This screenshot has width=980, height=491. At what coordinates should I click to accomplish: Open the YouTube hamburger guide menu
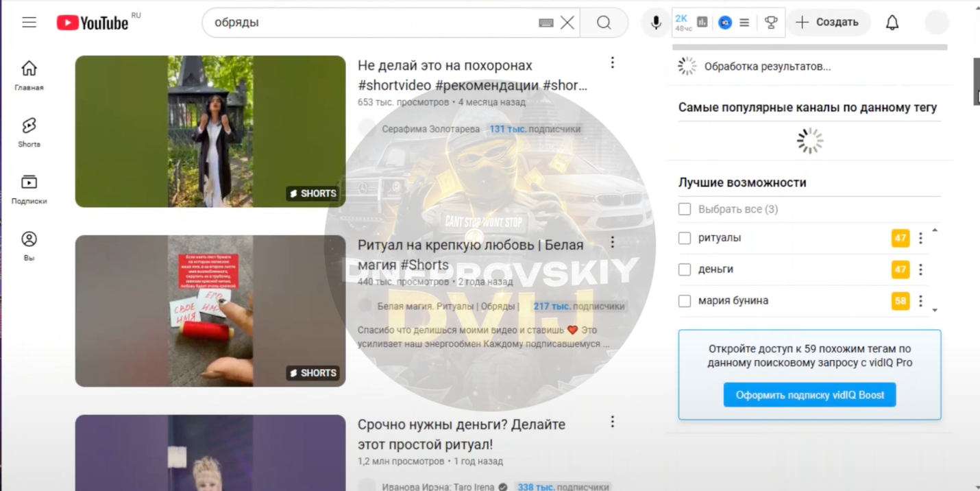tap(29, 23)
